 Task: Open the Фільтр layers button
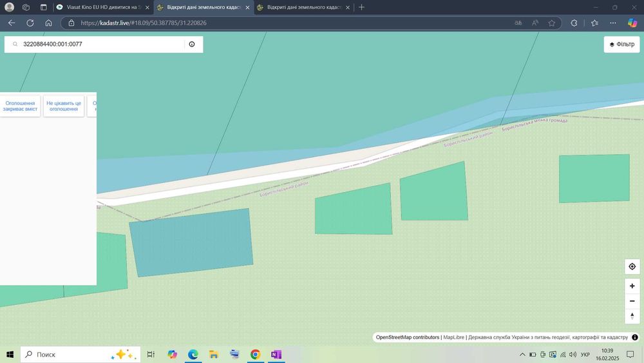coord(621,44)
